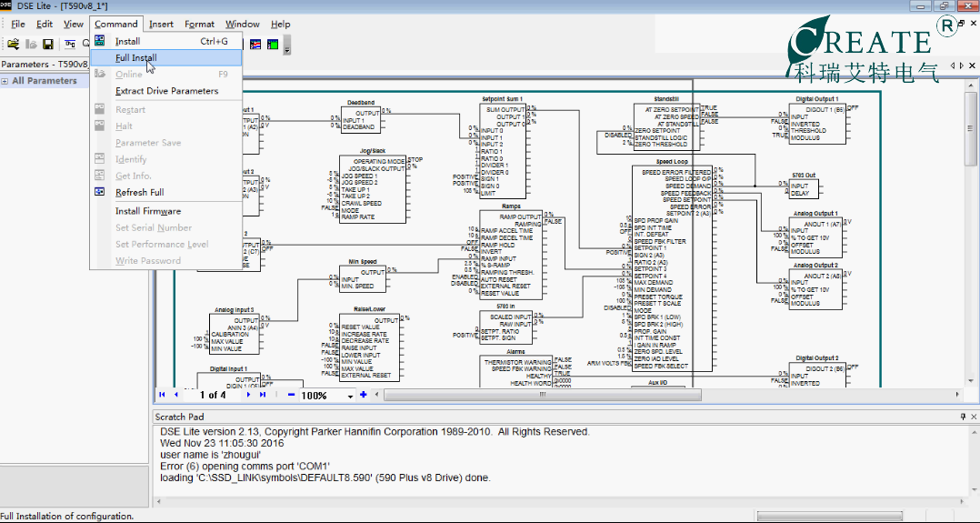Click the Install icon in the Command menu
This screenshot has width=980, height=523.
(99, 41)
